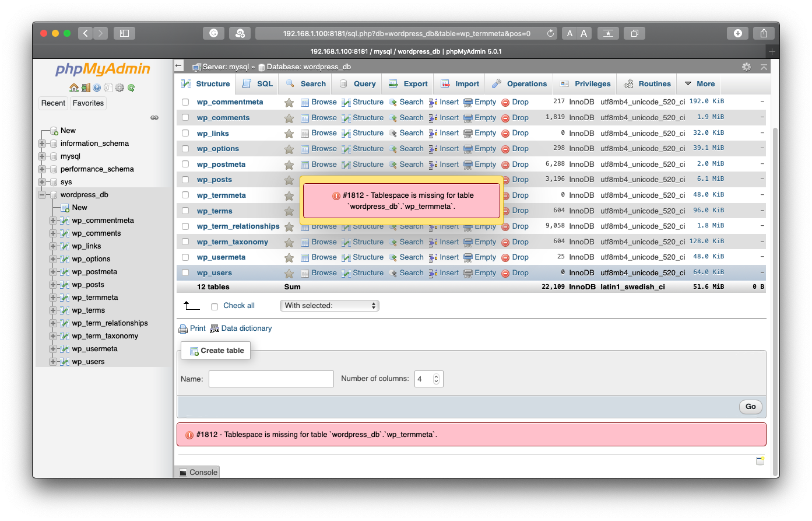Open the Privileges tab
The image size is (812, 521).
pyautogui.click(x=585, y=84)
